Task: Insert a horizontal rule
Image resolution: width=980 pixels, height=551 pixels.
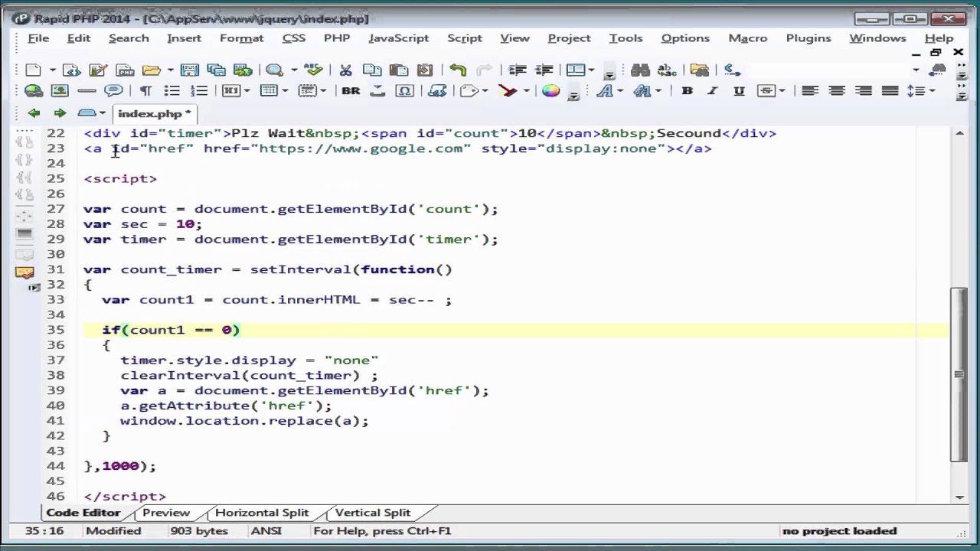Action: [87, 91]
